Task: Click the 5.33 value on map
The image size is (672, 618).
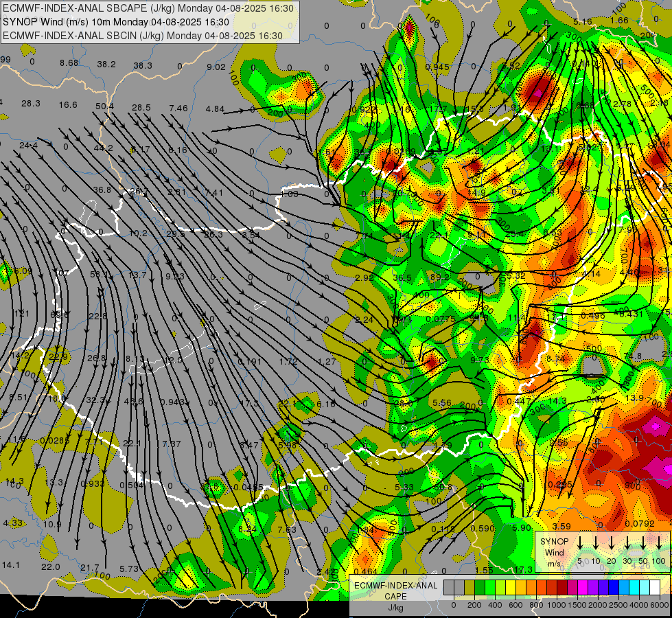Action: point(404,488)
